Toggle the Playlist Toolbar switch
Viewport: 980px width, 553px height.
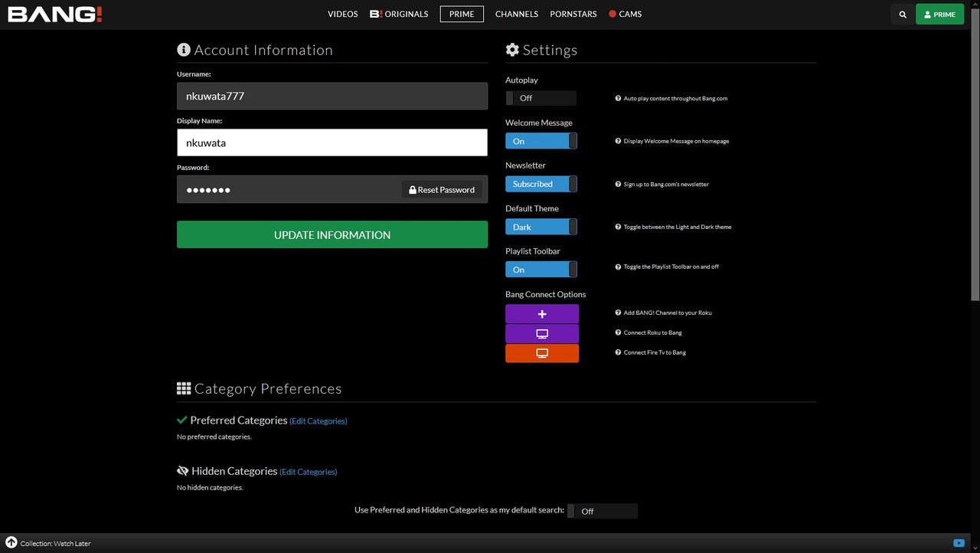pyautogui.click(x=541, y=270)
